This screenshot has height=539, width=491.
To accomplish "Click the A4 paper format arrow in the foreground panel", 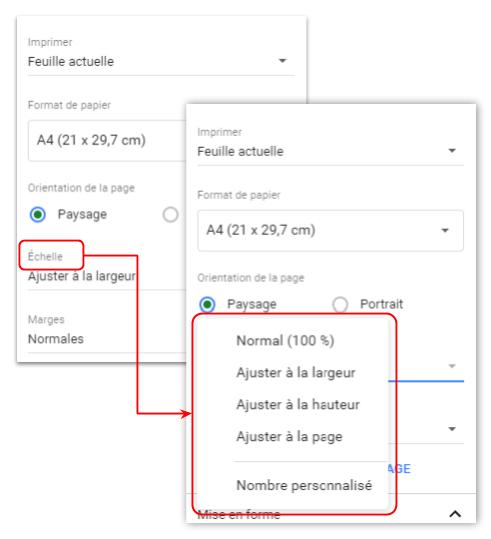I will [x=445, y=230].
